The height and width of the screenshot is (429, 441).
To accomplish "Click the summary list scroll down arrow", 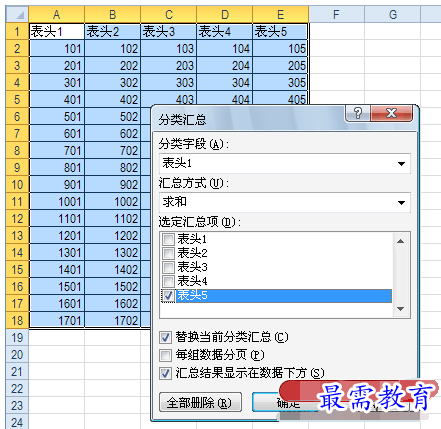I will tap(401, 309).
